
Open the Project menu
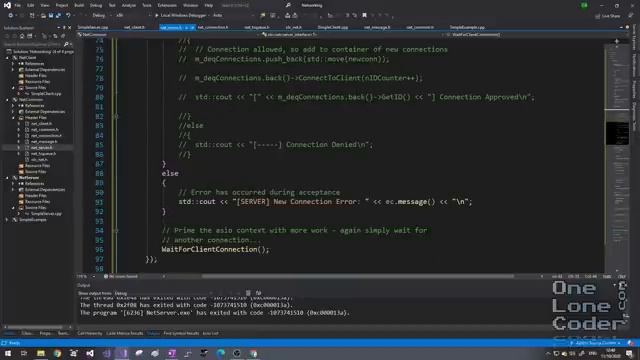[62, 5]
